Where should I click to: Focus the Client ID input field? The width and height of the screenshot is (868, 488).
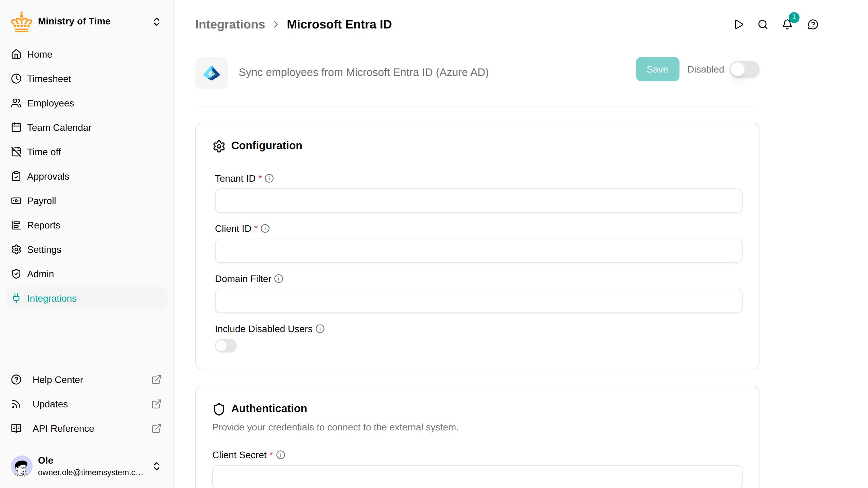pos(478,251)
